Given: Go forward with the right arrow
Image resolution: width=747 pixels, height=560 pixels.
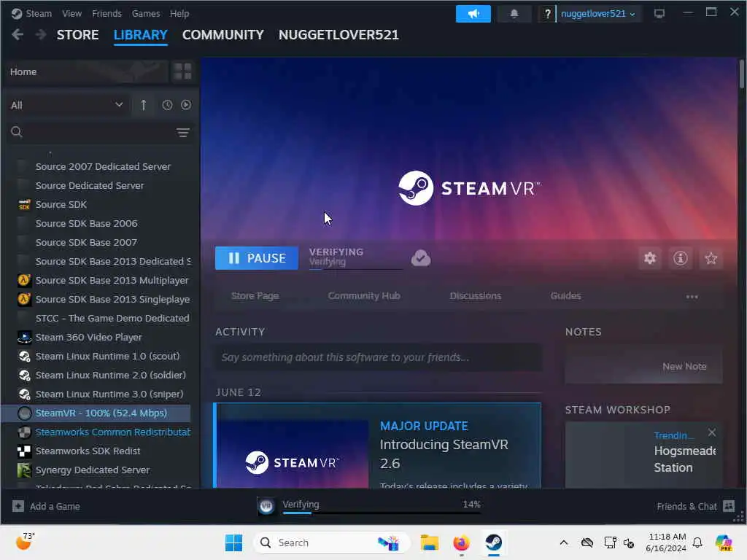Looking at the screenshot, I should pos(41,35).
